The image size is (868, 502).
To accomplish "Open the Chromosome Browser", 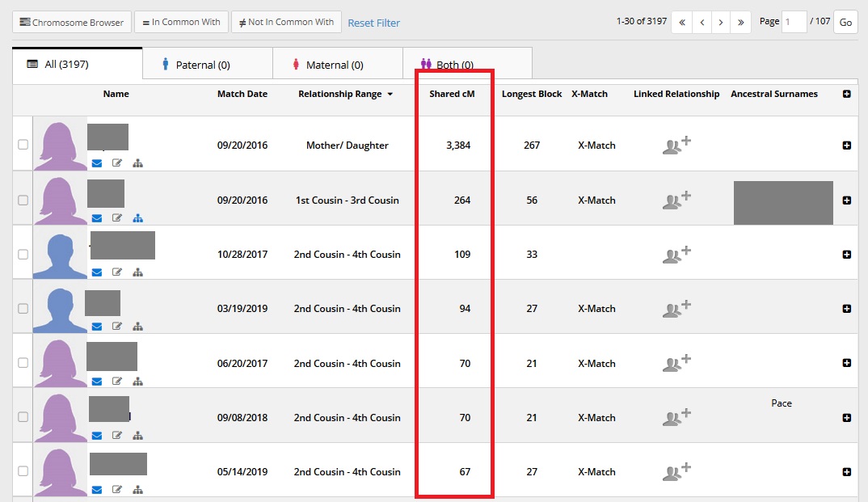I will click(71, 23).
